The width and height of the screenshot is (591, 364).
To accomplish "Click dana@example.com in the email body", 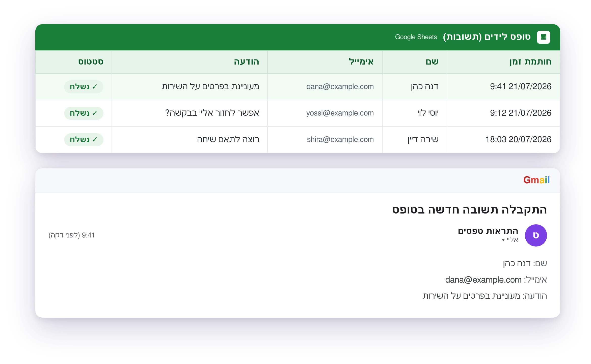I will [483, 280].
